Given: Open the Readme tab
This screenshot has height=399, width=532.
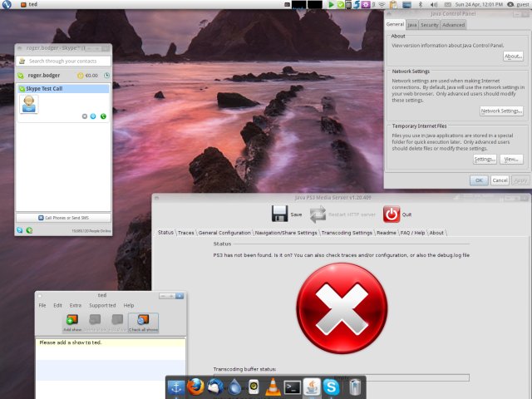Looking at the screenshot, I should tap(386, 233).
